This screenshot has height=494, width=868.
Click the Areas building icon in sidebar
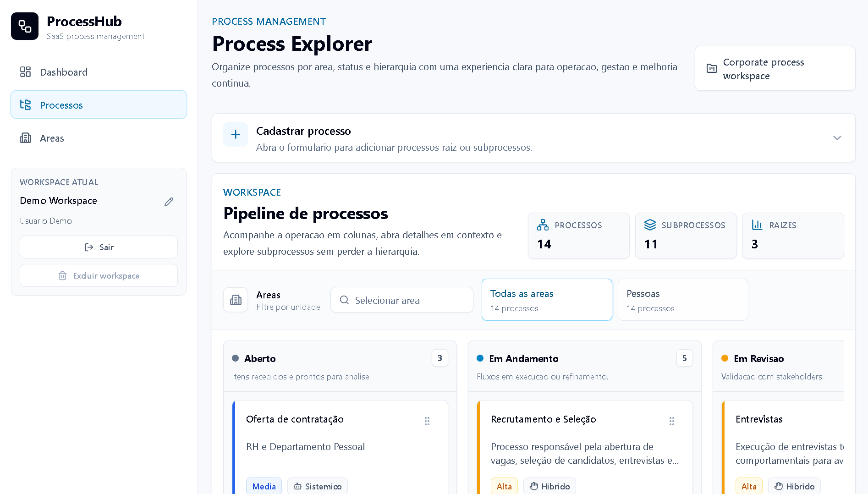pyautogui.click(x=25, y=138)
